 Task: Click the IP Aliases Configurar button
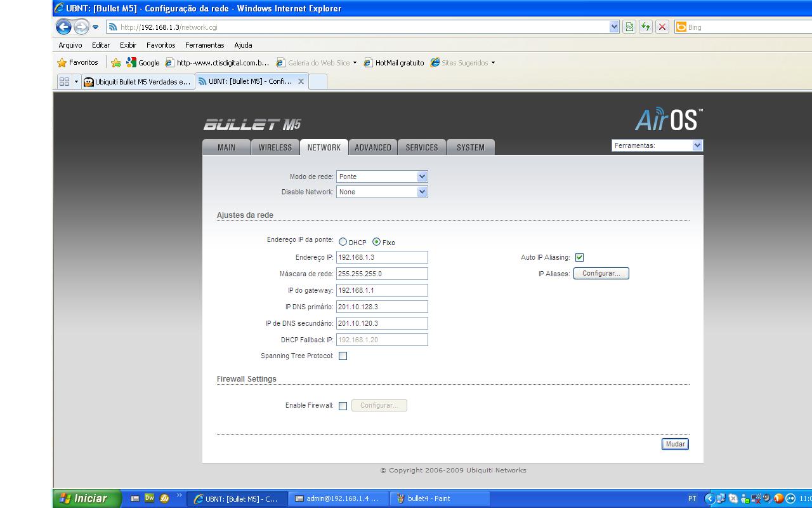[601, 273]
